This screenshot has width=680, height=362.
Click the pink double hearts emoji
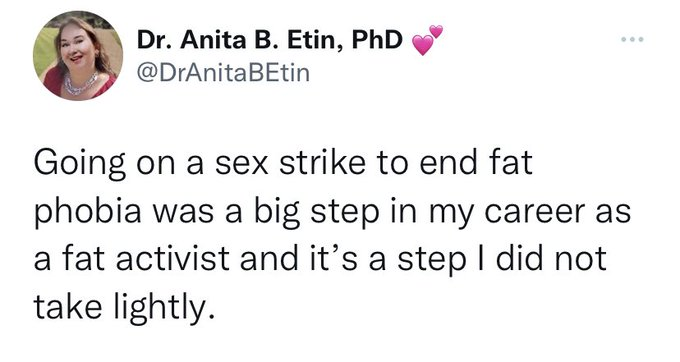tap(427, 40)
